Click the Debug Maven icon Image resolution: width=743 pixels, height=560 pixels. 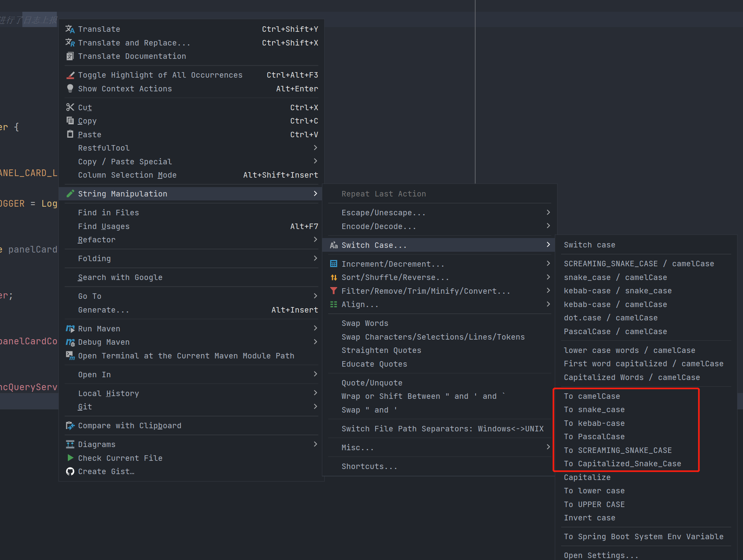[70, 342]
